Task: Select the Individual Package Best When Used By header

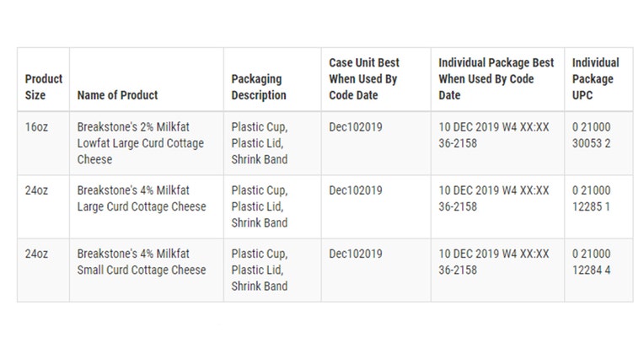Action: [x=496, y=79]
